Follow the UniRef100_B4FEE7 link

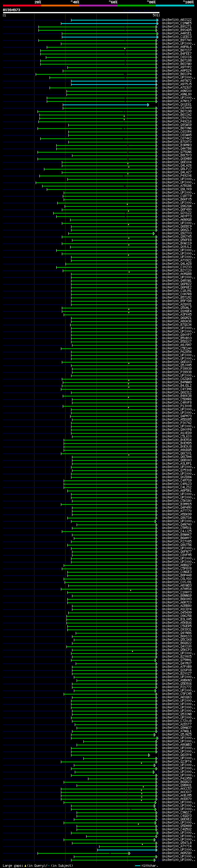177,54
